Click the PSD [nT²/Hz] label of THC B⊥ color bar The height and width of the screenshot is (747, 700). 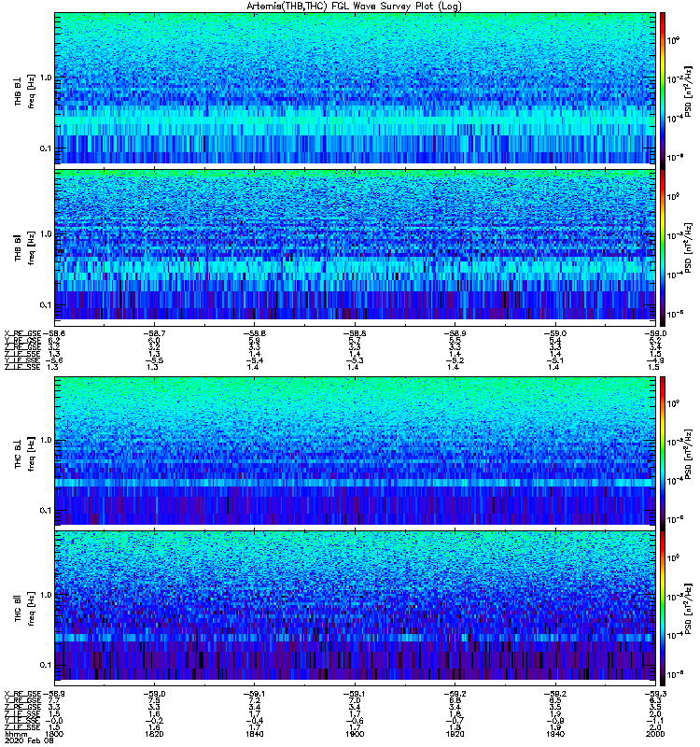click(689, 454)
